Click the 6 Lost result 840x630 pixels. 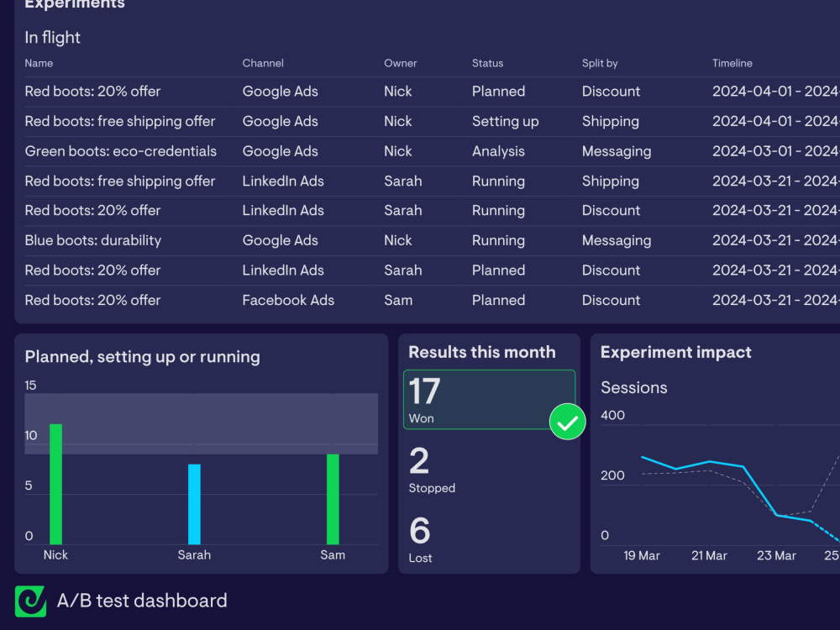pyautogui.click(x=421, y=539)
